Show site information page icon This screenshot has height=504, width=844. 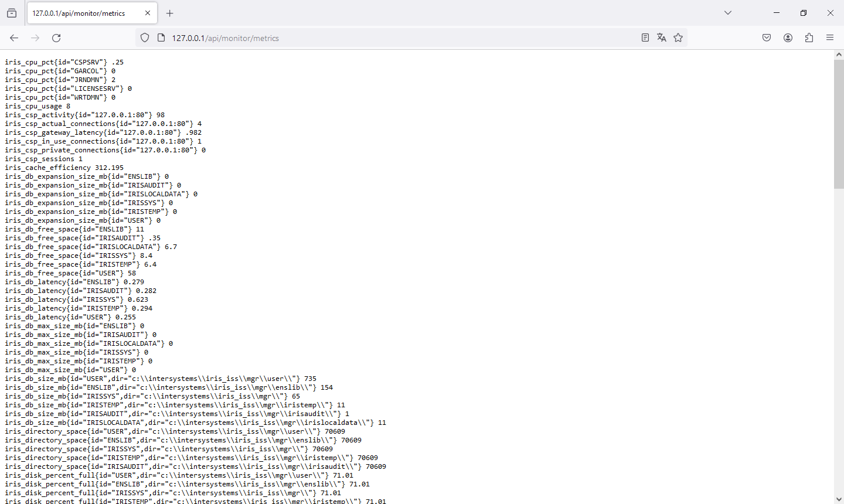pyautogui.click(x=161, y=38)
